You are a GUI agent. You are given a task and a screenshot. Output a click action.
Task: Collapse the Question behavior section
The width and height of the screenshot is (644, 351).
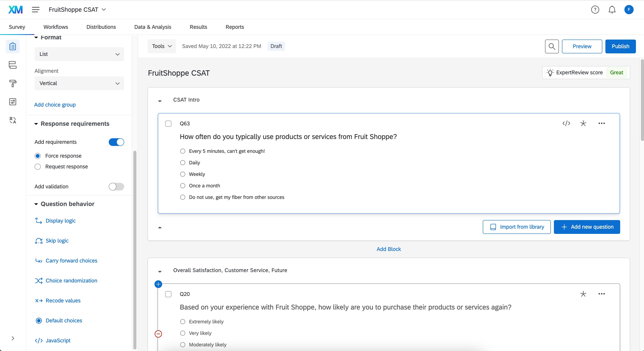[36, 204]
